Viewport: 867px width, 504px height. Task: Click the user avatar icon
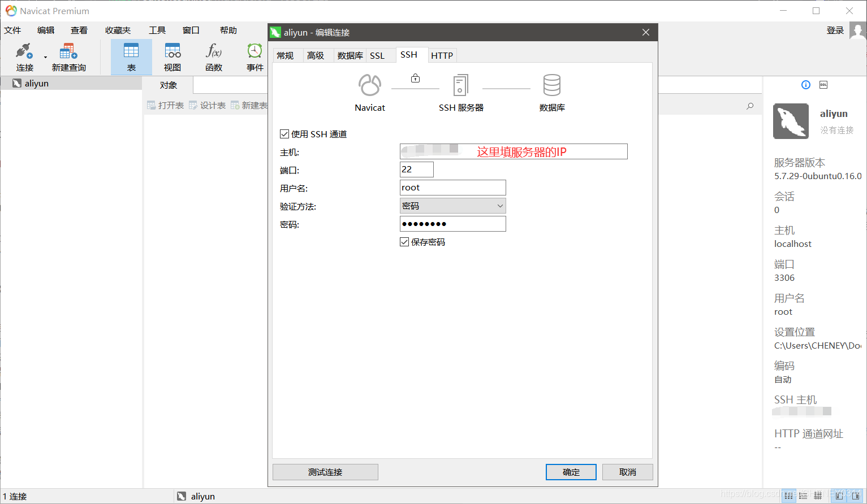pyautogui.click(x=857, y=31)
